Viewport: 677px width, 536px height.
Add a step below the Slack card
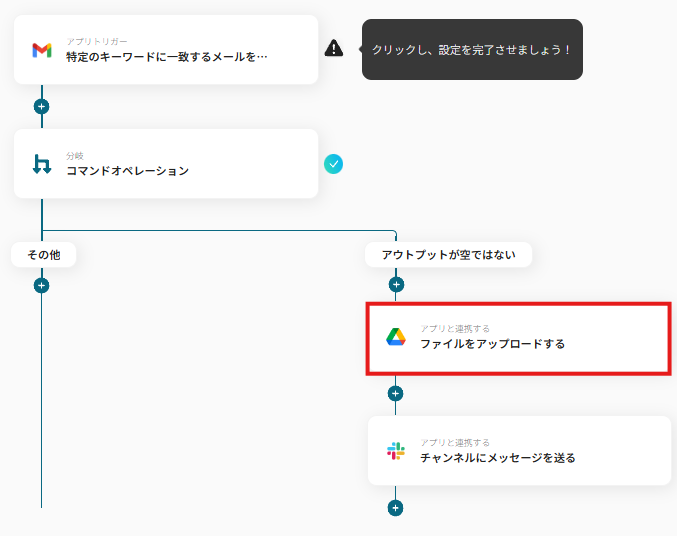point(395,508)
